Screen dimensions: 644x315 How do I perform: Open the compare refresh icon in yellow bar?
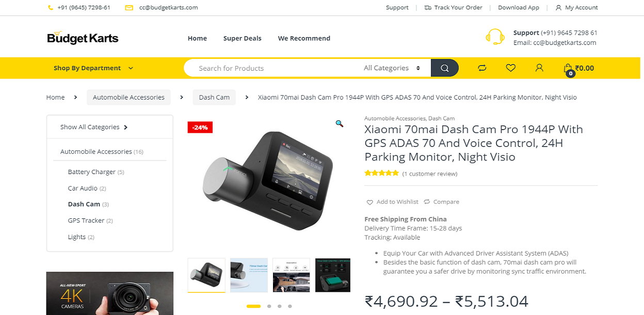coord(482,68)
